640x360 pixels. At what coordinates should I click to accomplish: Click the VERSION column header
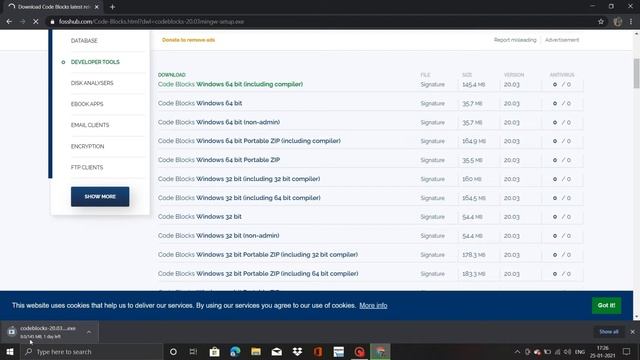[513, 75]
